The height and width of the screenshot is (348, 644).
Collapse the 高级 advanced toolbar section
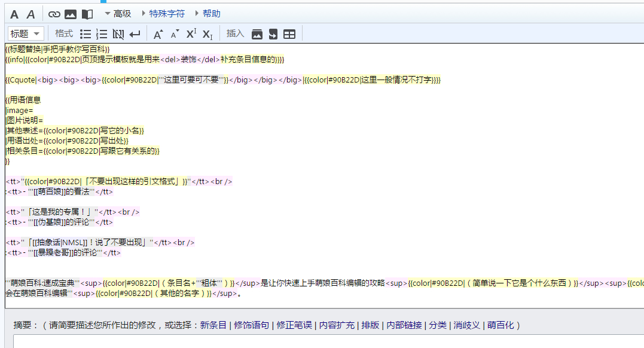tap(118, 14)
